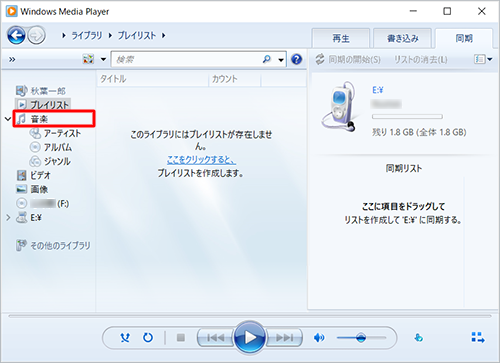500x363 pixels.
Task: Select プレイリスト in the navigation pane
Action: tap(43, 105)
